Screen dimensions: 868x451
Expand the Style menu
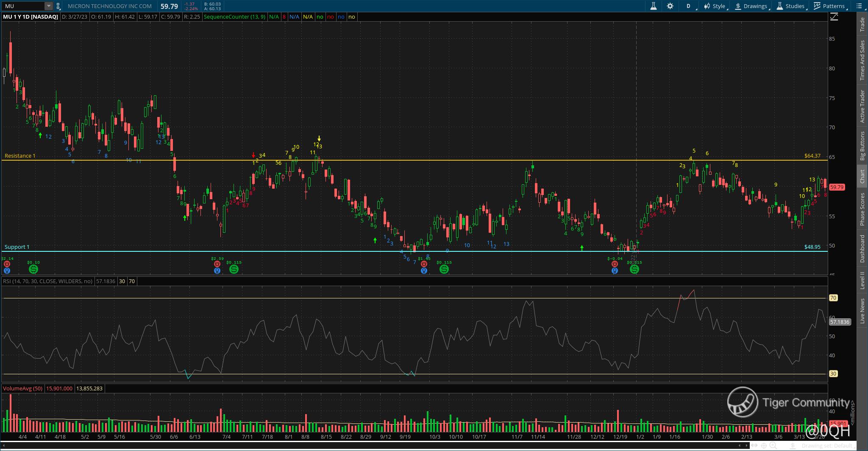715,6
